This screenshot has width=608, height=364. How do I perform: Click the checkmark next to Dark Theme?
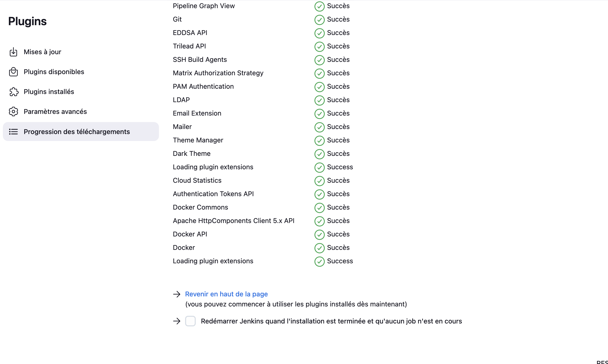319,154
